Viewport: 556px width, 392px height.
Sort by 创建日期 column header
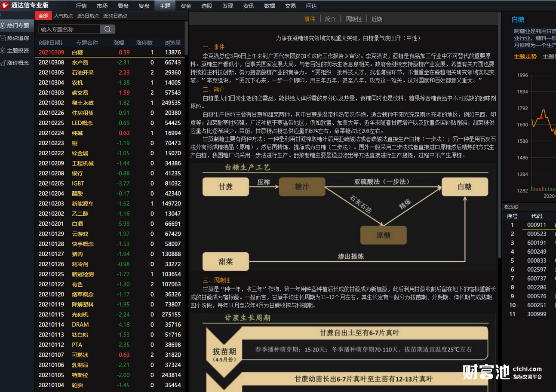(51, 43)
